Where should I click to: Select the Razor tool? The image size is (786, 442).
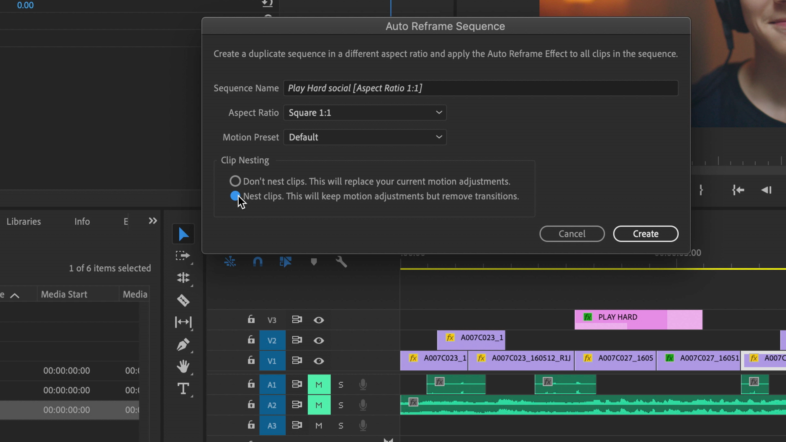point(183,300)
